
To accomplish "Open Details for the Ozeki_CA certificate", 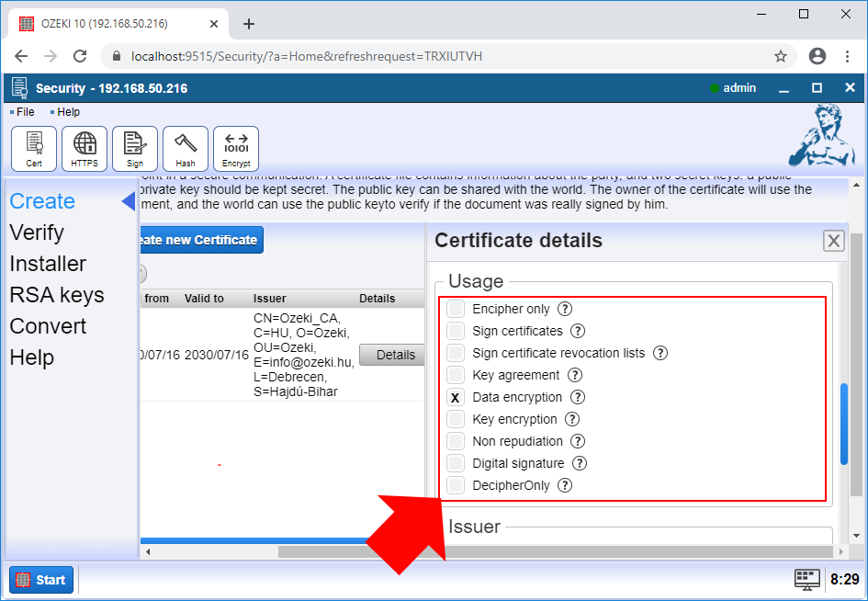I will click(392, 355).
